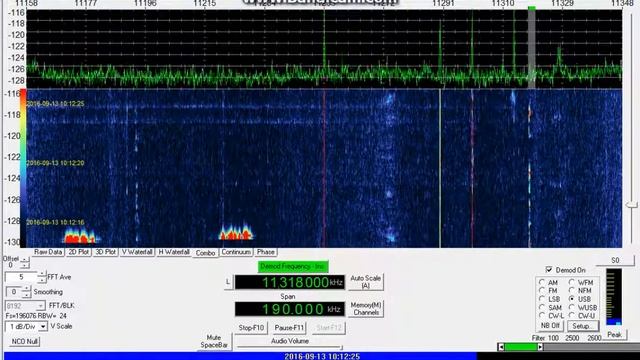Click the left arrow of the filter bar
640x360 pixels.
click(x=501, y=347)
